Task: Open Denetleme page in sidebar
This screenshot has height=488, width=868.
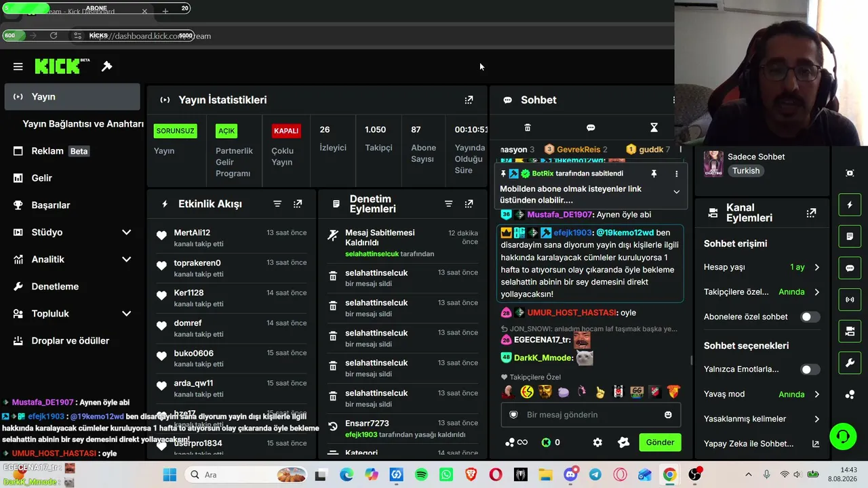Action: pos(72,287)
